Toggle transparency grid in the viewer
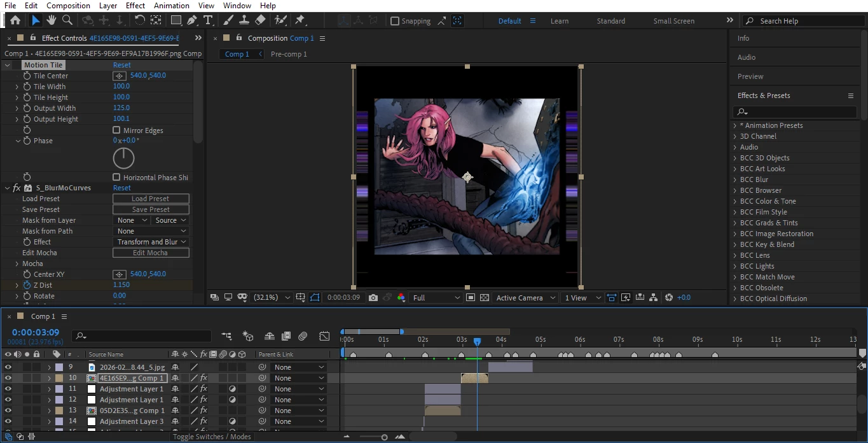Image resolution: width=868 pixels, height=443 pixels. pos(485,297)
